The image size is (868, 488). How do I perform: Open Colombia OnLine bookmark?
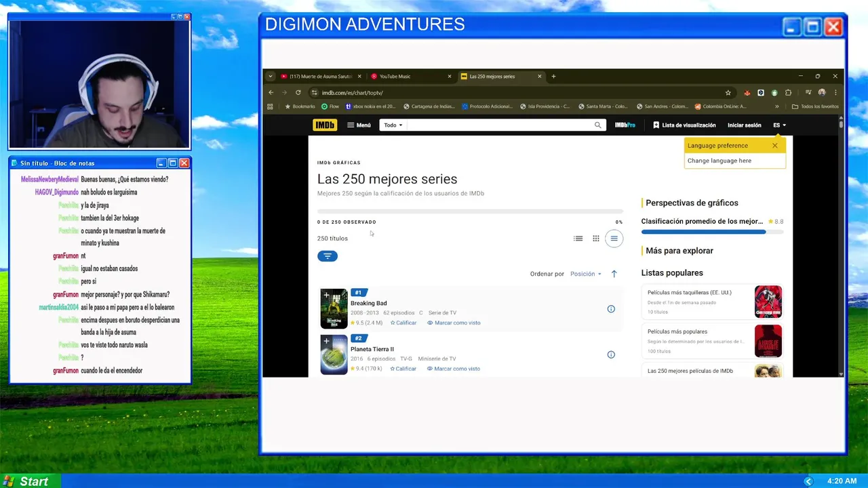720,106
